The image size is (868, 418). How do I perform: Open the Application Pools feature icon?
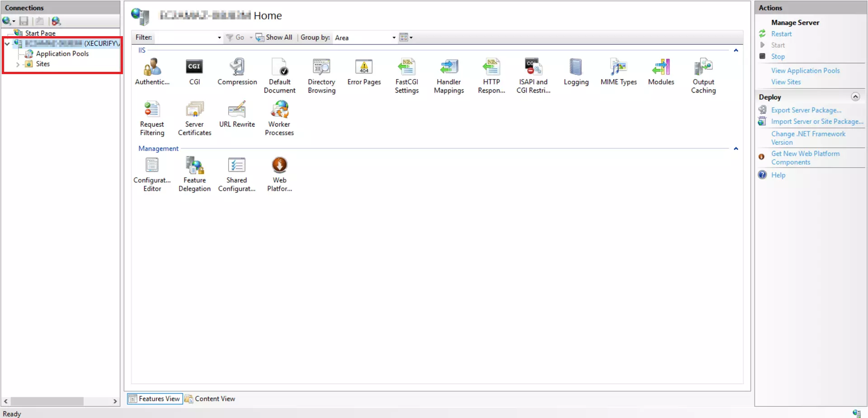(62, 53)
